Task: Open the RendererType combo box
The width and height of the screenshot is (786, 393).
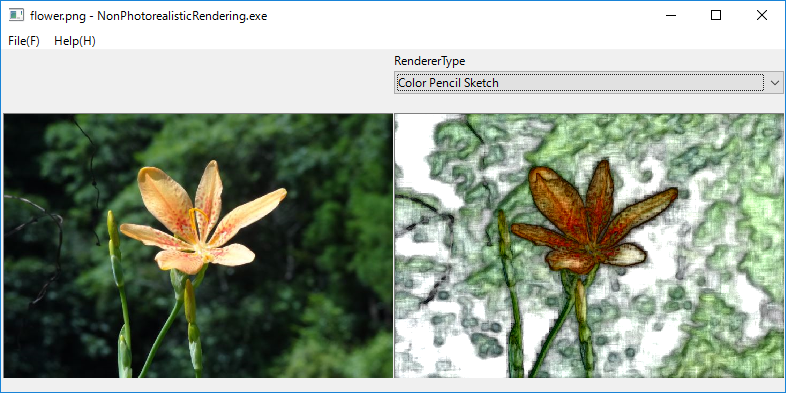Action: click(x=588, y=83)
